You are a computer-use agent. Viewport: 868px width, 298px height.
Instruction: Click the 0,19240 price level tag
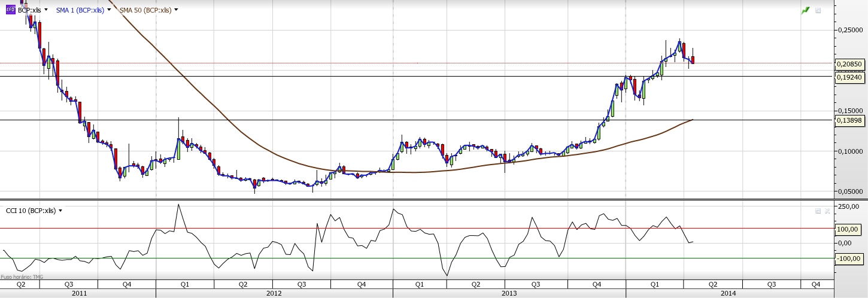[850, 77]
